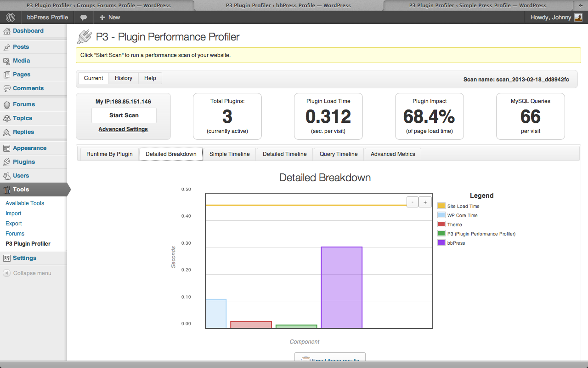Select the Help tab
Image resolution: width=588 pixels, height=368 pixels.
tap(150, 78)
